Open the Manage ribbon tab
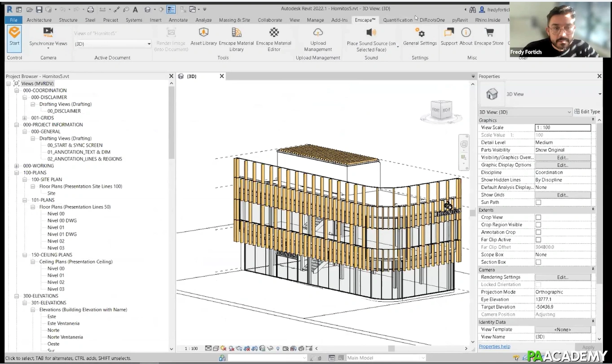 pos(315,20)
